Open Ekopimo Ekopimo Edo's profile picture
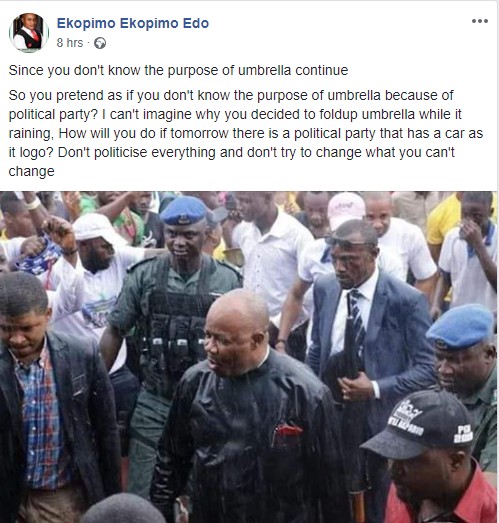 point(29,33)
